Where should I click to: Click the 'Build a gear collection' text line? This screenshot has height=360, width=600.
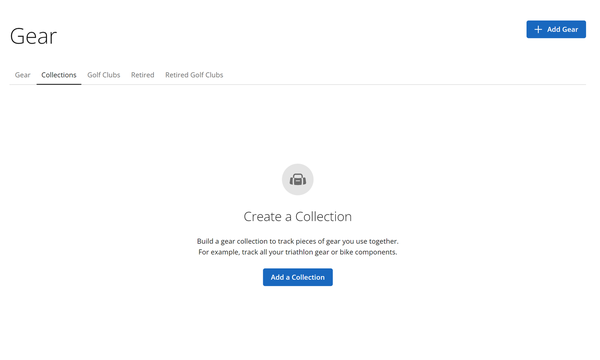[298, 241]
